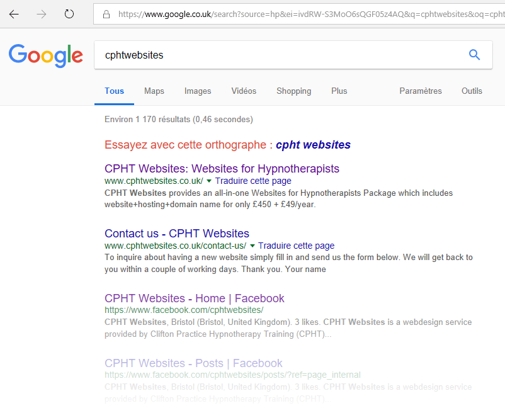The image size is (505, 420).
Task: Open 'CPHT Websites: Websites for Hypnotherapists' result
Action: (x=222, y=169)
